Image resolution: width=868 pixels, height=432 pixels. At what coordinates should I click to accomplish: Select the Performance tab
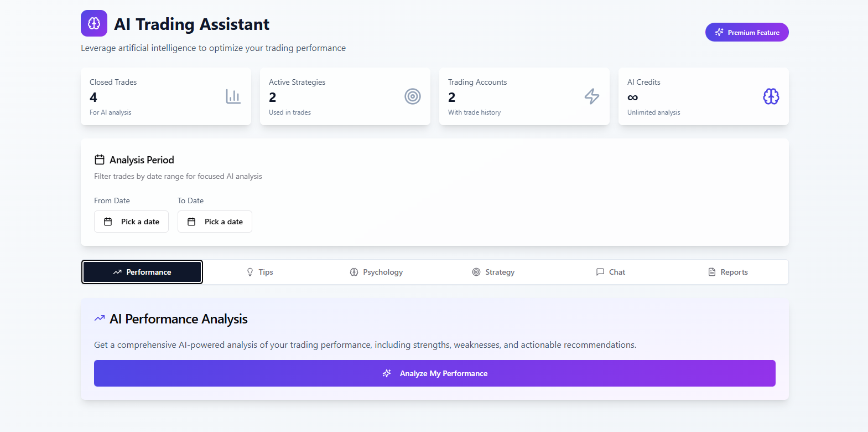pos(142,272)
